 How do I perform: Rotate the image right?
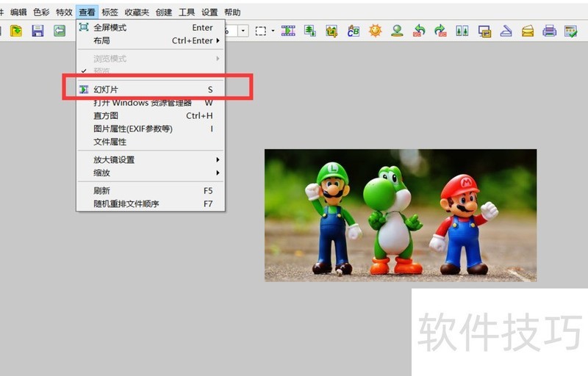pyautogui.click(x=440, y=31)
